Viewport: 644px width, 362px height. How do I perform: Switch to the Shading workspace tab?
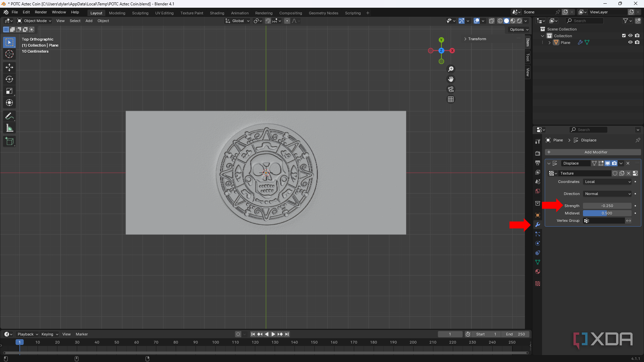[217, 13]
